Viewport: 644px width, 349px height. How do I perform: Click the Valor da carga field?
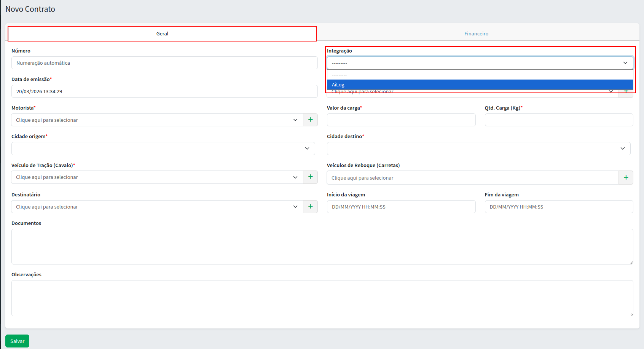point(401,120)
